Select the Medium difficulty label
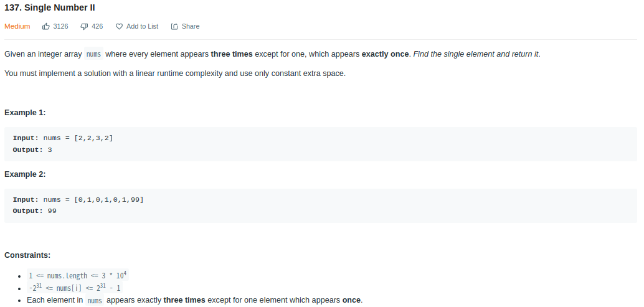Screen dimensions: 644x307 [17, 26]
